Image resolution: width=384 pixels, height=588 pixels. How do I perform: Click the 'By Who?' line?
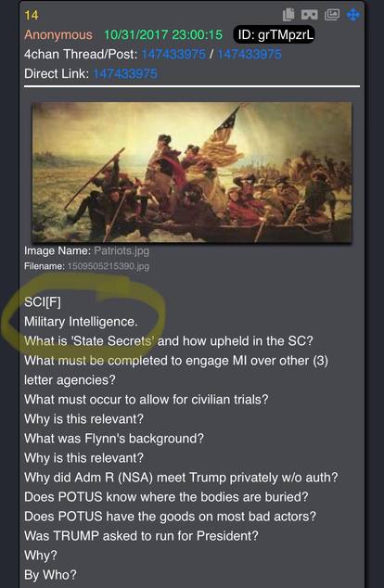coord(50,575)
